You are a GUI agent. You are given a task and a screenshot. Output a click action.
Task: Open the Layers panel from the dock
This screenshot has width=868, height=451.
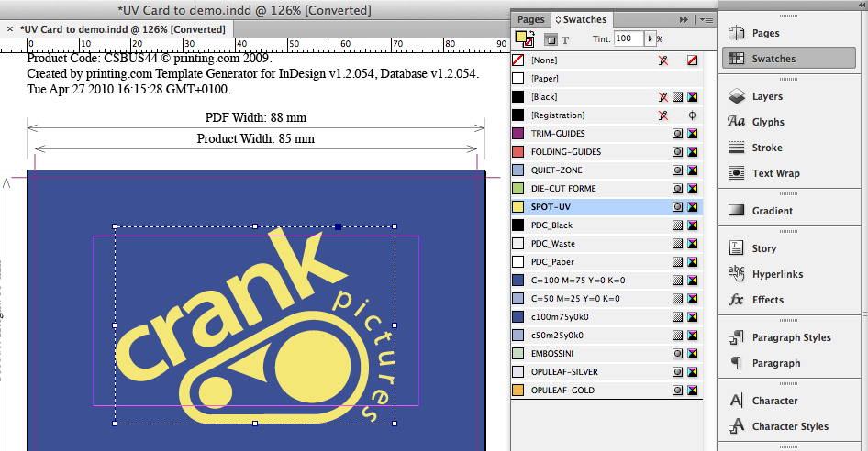point(766,96)
